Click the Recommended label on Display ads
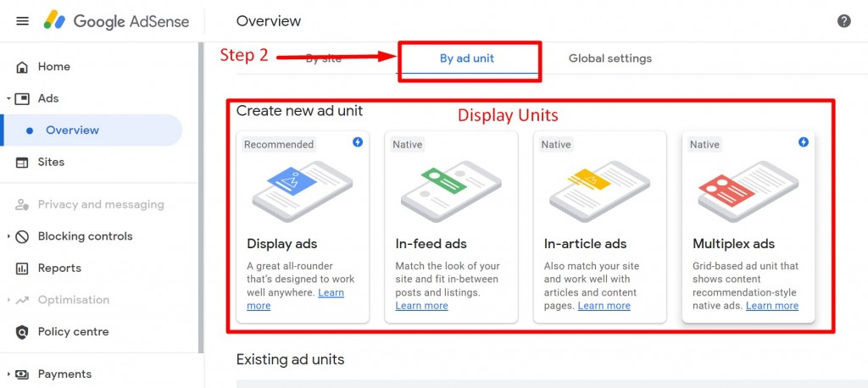The width and height of the screenshot is (868, 388). click(x=279, y=145)
